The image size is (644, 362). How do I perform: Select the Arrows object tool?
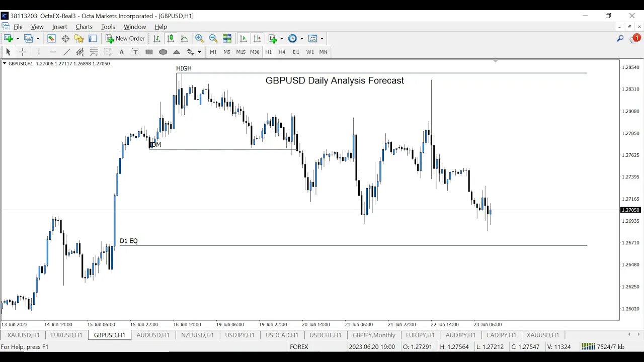(190, 52)
